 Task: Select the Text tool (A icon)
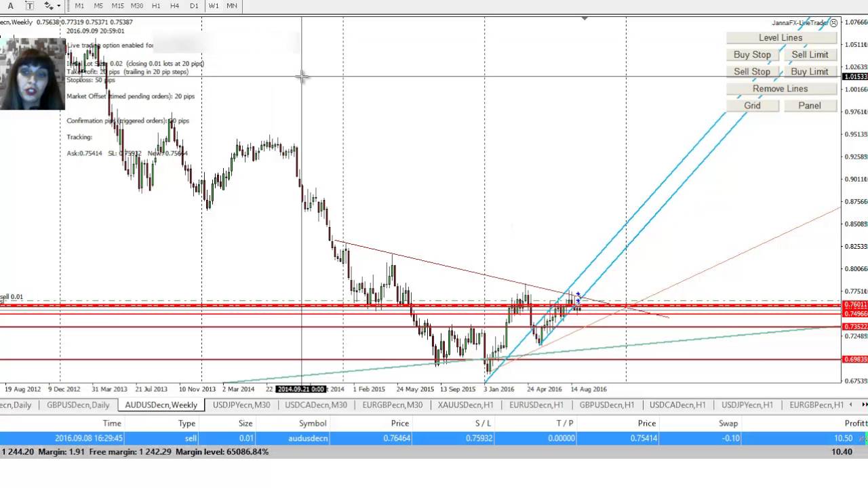point(10,5)
